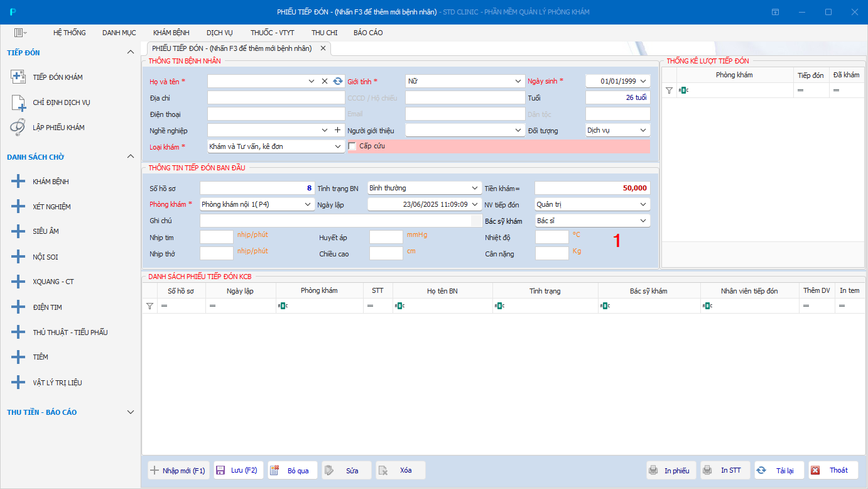868x489 pixels.
Task: Collapse the Danh sách chờ section
Action: 131,157
